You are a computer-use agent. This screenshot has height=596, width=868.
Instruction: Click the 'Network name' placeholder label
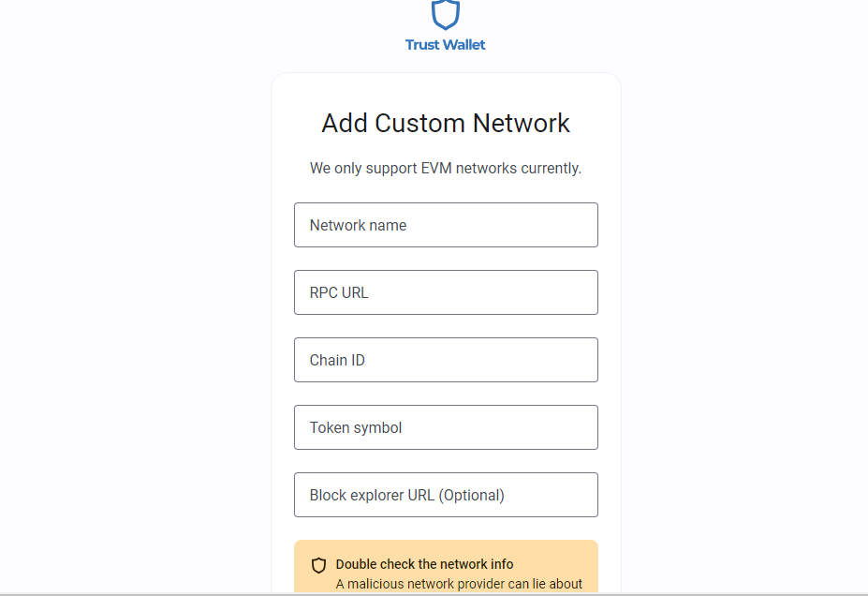coord(358,225)
